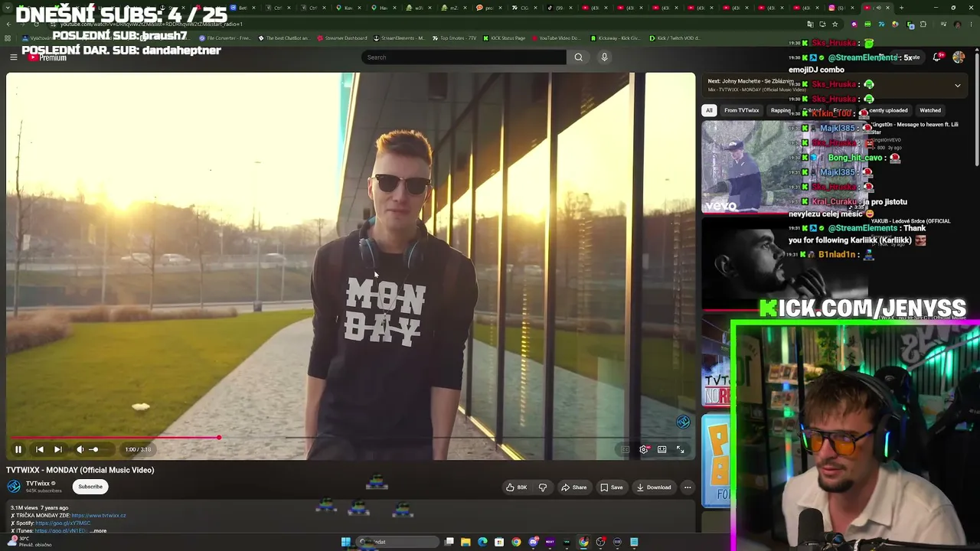Select the From TVTwixx filter chip

741,110
